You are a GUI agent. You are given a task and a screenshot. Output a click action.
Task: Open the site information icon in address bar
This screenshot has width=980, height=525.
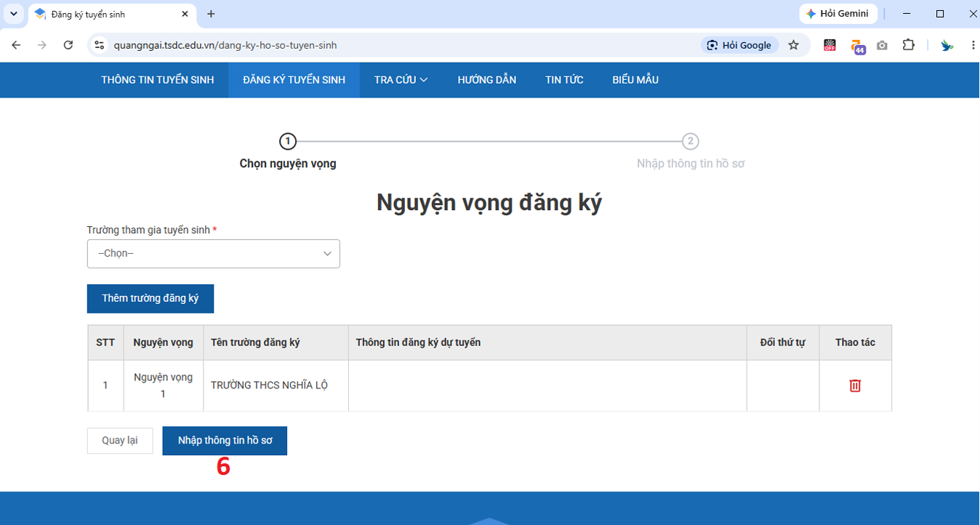point(100,45)
